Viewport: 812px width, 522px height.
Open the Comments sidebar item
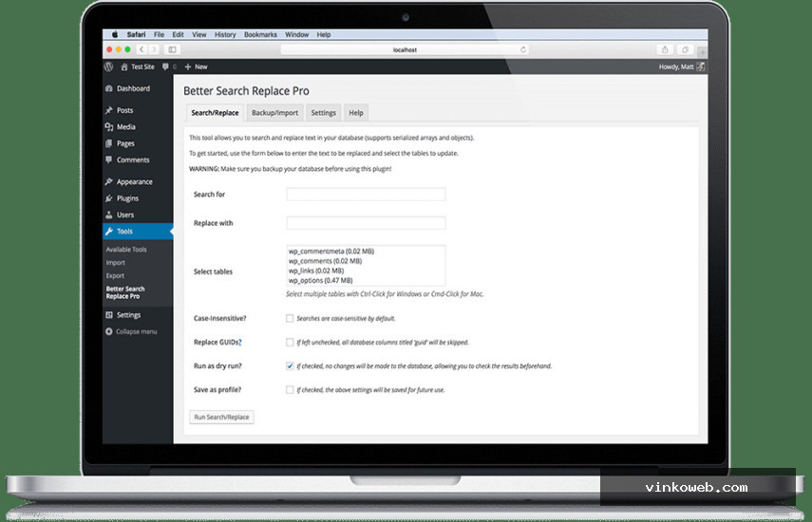pyautogui.click(x=138, y=159)
